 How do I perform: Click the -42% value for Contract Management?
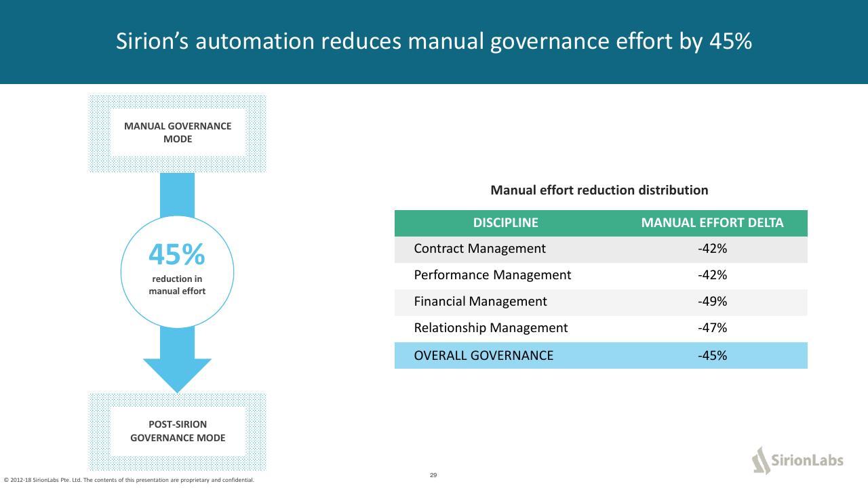point(713,249)
